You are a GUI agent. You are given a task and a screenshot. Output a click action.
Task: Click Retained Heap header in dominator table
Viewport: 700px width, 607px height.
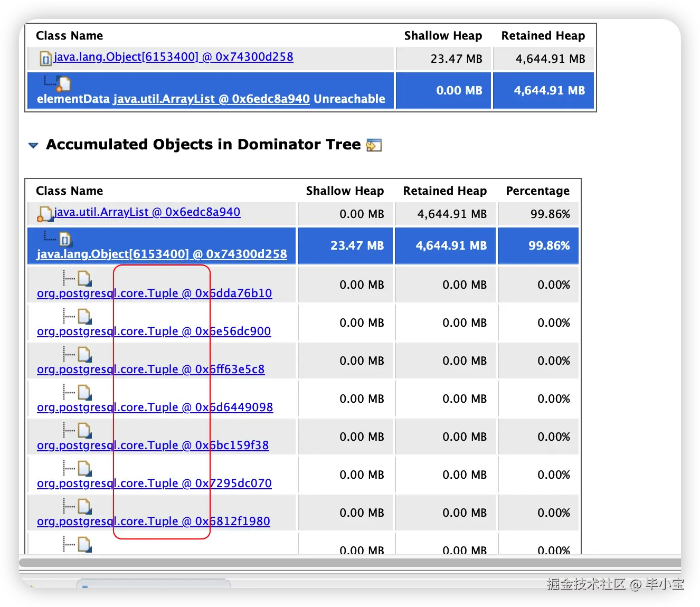click(x=445, y=191)
